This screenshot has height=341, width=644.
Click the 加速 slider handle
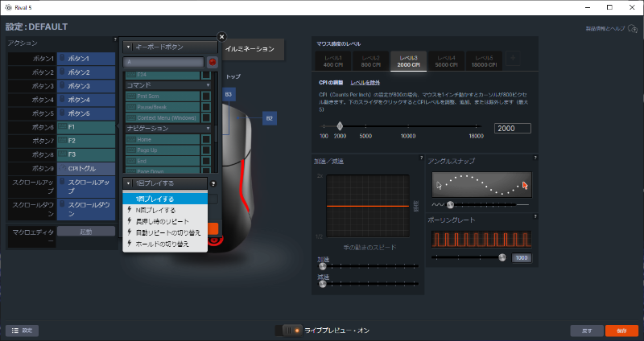tap(323, 266)
